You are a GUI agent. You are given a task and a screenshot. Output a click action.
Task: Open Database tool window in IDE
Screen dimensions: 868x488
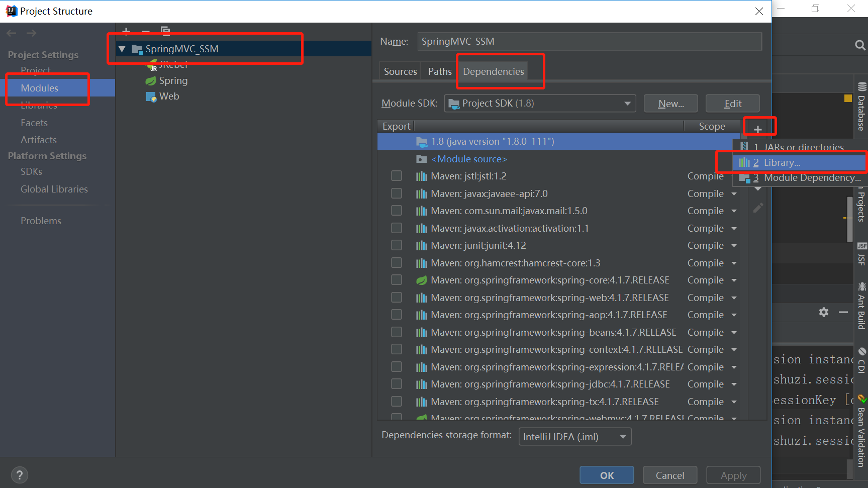coord(861,106)
